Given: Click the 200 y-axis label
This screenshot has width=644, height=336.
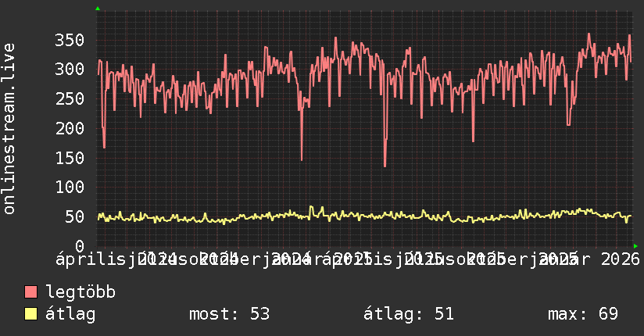Looking at the screenshot, I should pos(70,128).
